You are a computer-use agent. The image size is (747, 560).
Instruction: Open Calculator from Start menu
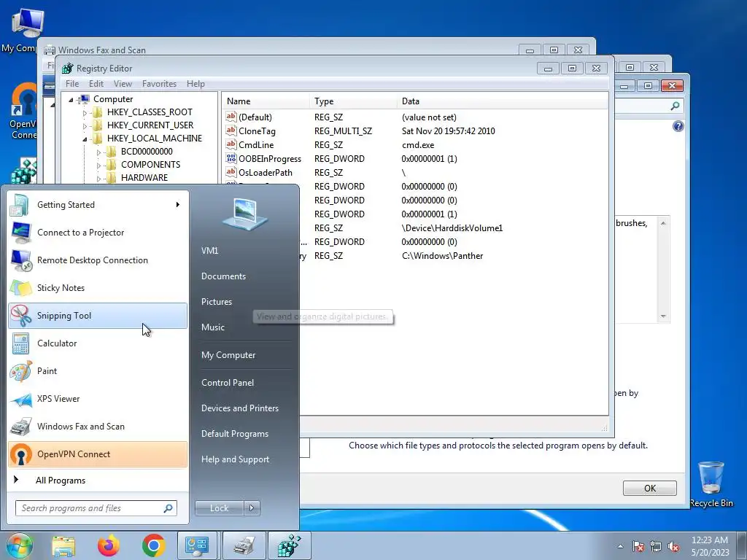pos(98,343)
